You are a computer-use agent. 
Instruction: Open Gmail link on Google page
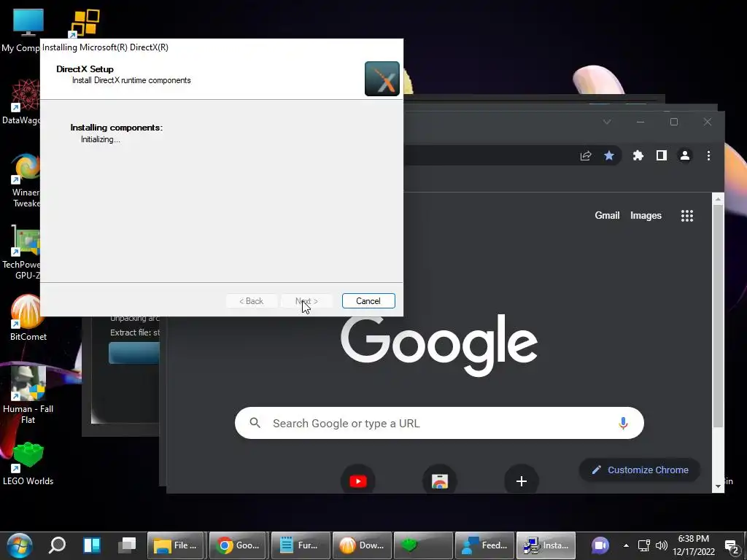click(607, 216)
